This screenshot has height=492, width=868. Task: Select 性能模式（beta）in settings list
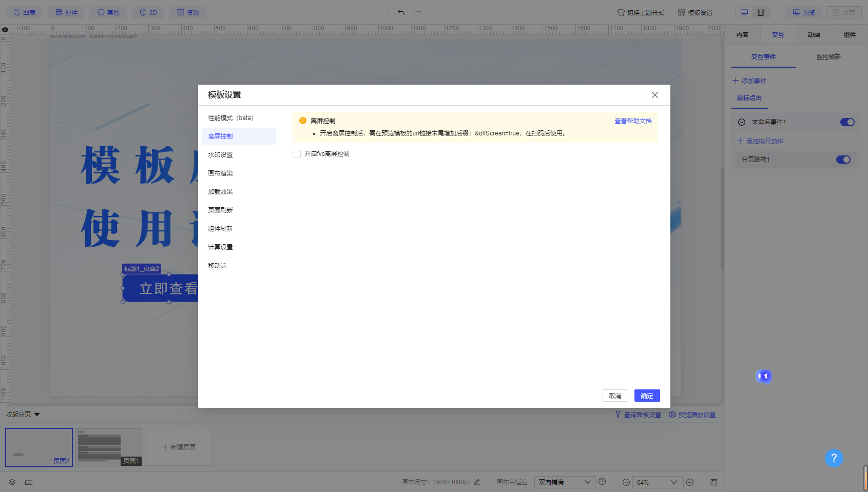[x=239, y=118]
